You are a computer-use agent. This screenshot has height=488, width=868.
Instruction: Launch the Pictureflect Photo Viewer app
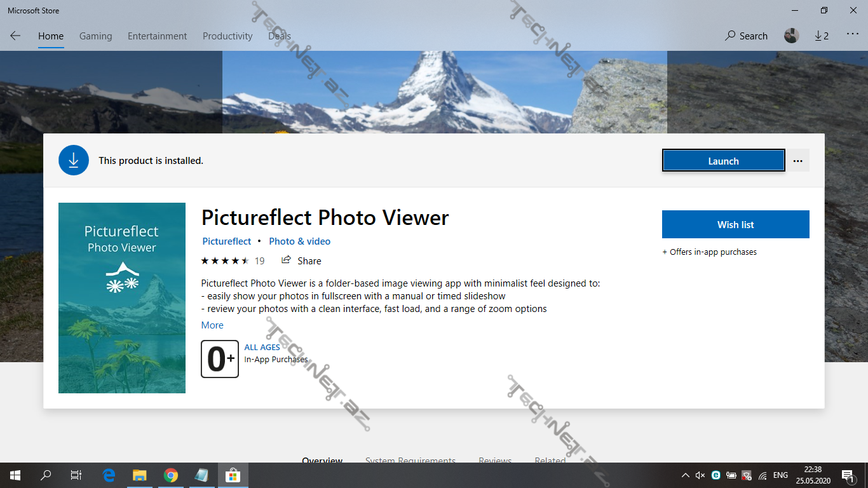click(x=723, y=161)
